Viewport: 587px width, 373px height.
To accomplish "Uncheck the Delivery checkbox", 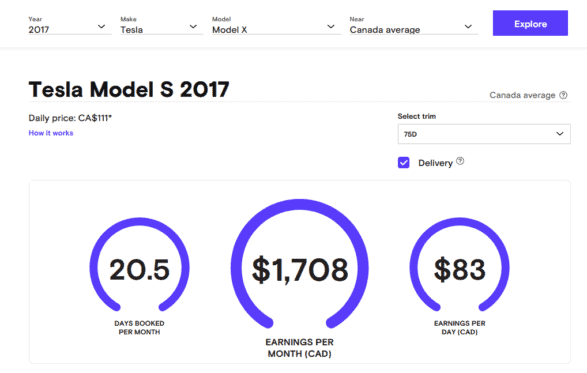I will pos(404,163).
